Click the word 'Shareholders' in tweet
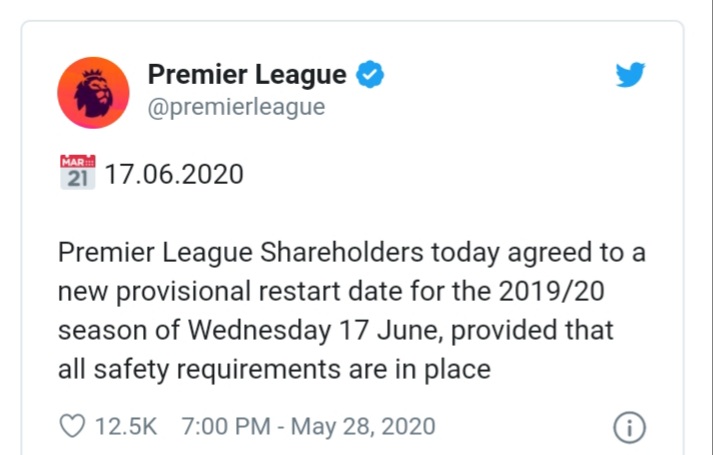 coord(341,252)
